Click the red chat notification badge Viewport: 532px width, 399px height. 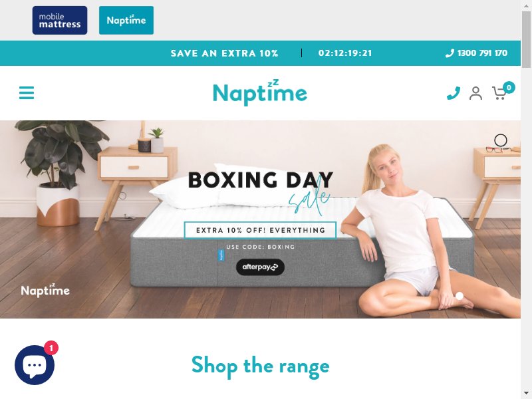(x=51, y=348)
